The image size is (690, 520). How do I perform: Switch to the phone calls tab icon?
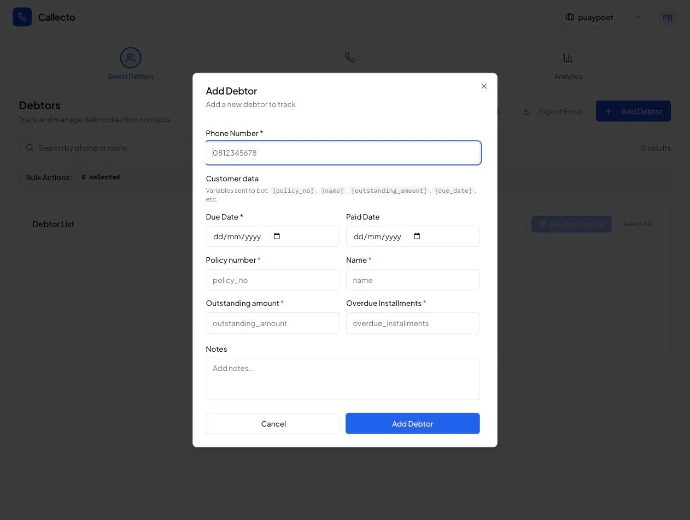(349, 58)
